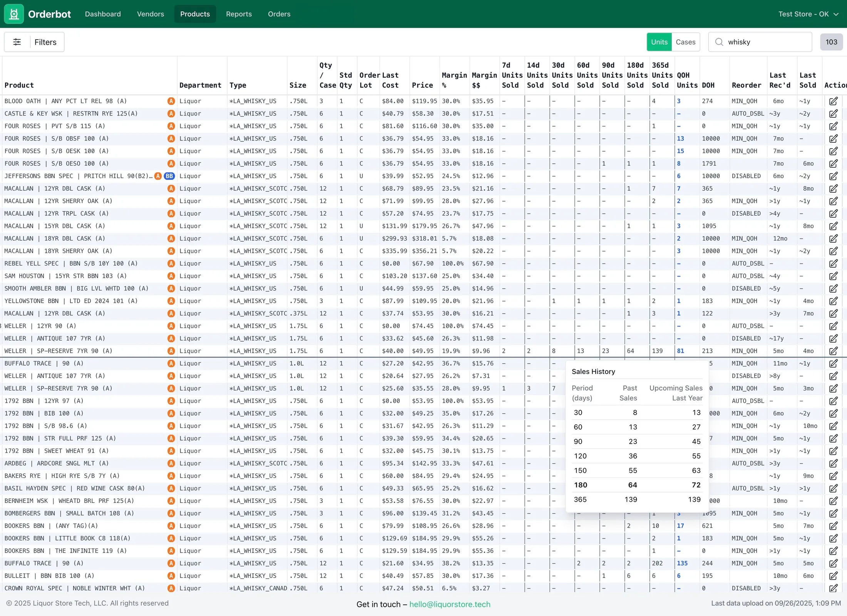Navigate to the Orders tab
847x616 pixels.
[x=279, y=14]
